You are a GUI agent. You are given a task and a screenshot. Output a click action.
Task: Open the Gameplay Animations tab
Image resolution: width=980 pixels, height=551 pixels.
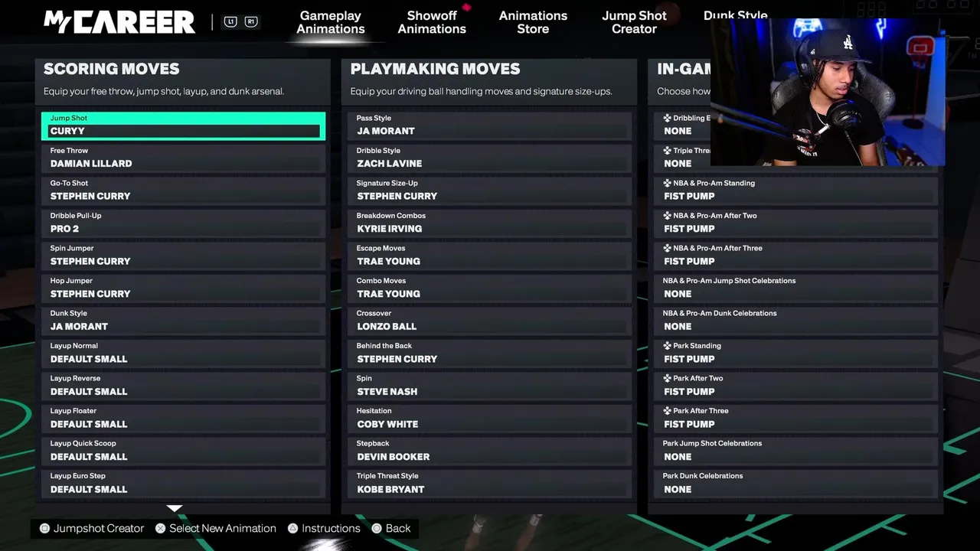[331, 22]
